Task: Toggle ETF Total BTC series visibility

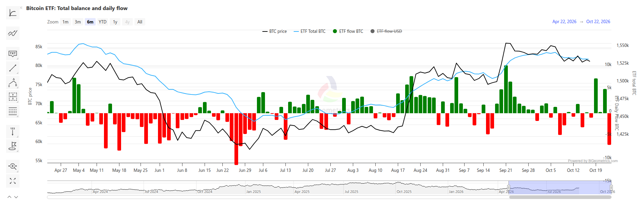Action: click(x=309, y=31)
